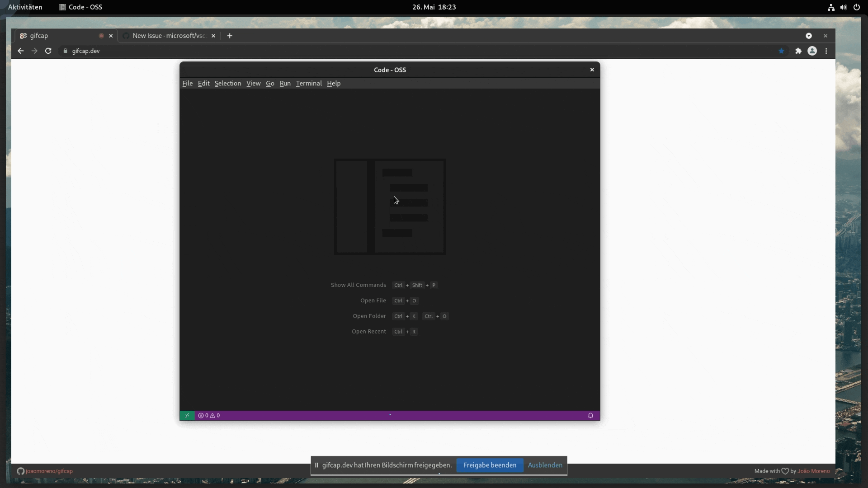868x488 pixels.
Task: Click the GitHub logo beside joaomoreno/gifcap
Action: click(21, 471)
